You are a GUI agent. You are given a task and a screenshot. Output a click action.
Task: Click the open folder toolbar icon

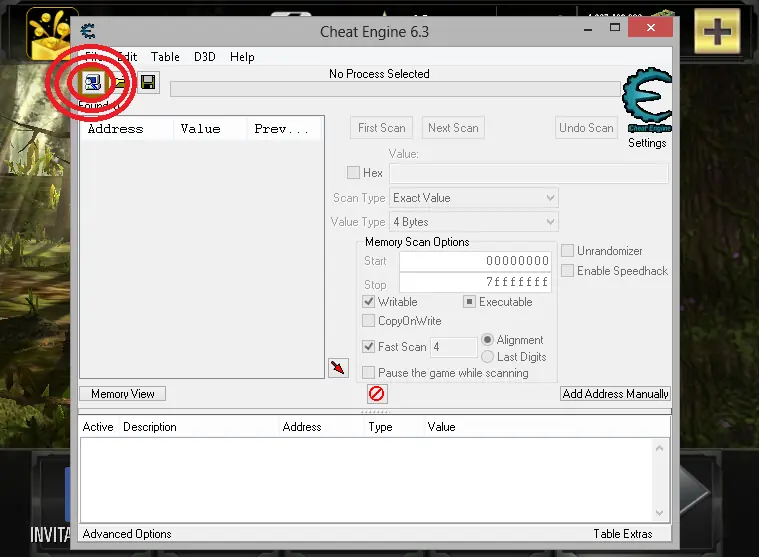click(120, 83)
